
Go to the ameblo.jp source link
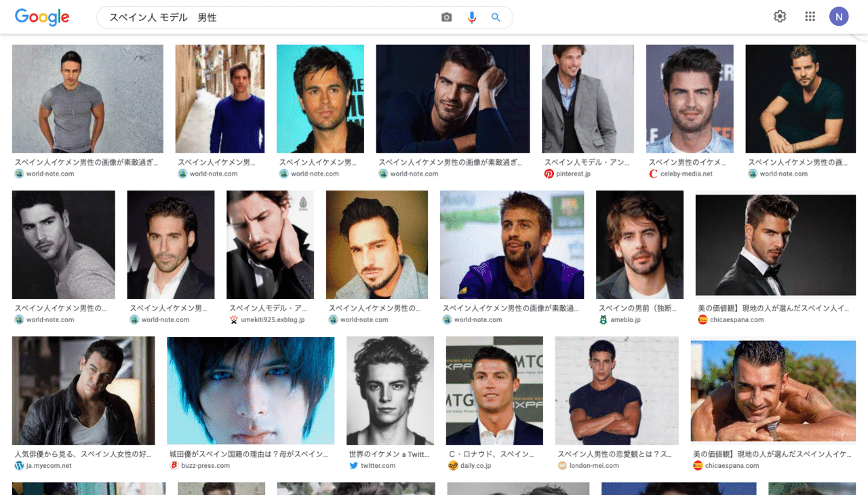625,319
